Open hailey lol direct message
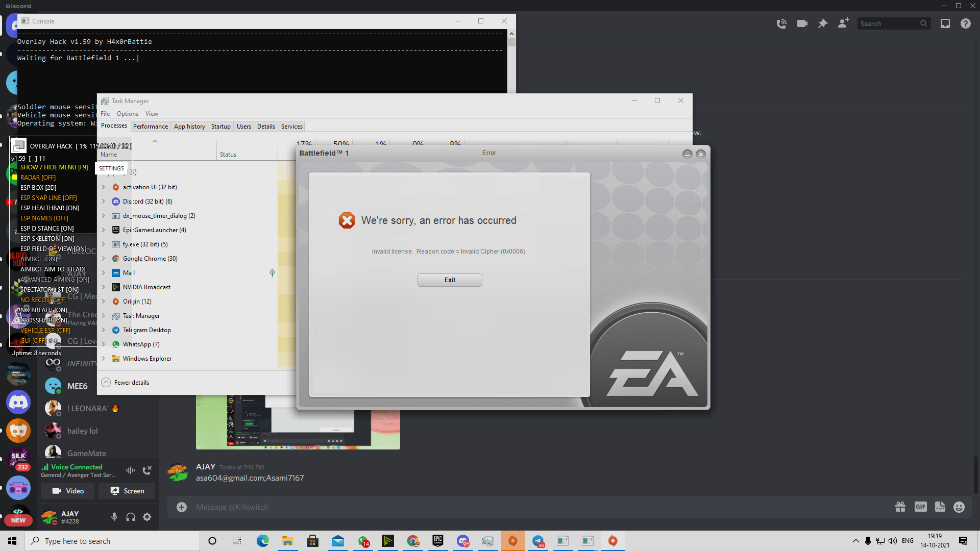 [x=98, y=431]
